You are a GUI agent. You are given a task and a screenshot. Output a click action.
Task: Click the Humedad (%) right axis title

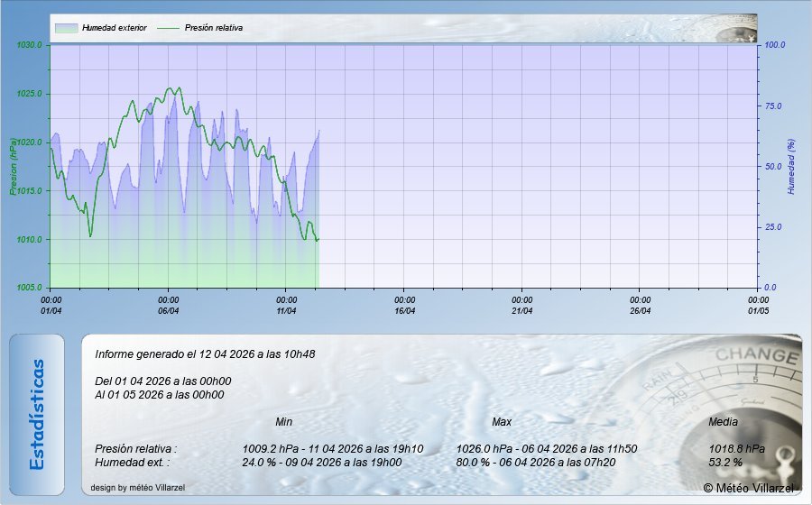click(x=791, y=167)
